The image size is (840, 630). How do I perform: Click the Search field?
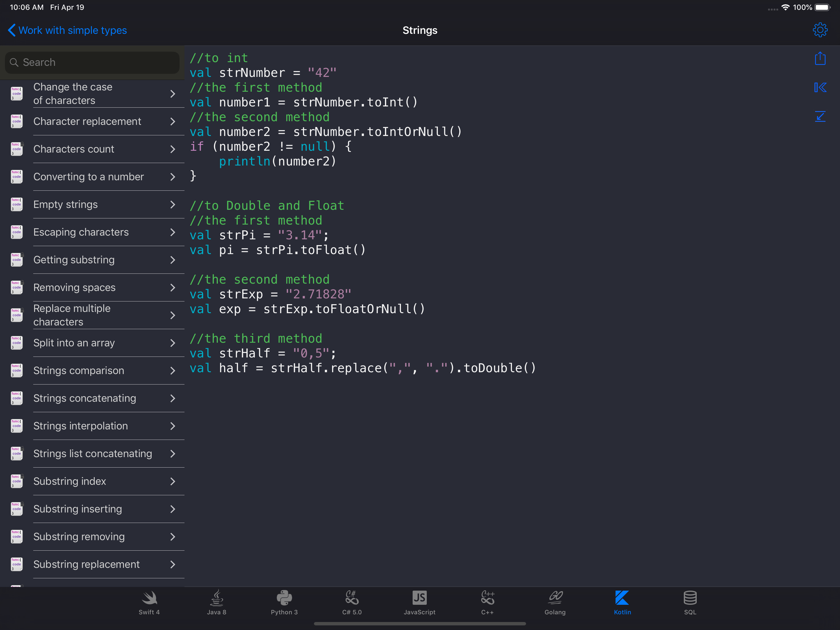coord(92,62)
